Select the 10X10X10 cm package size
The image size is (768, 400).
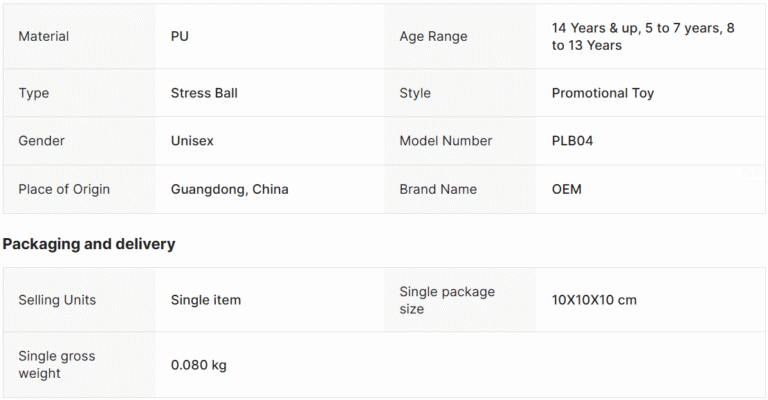coord(594,300)
